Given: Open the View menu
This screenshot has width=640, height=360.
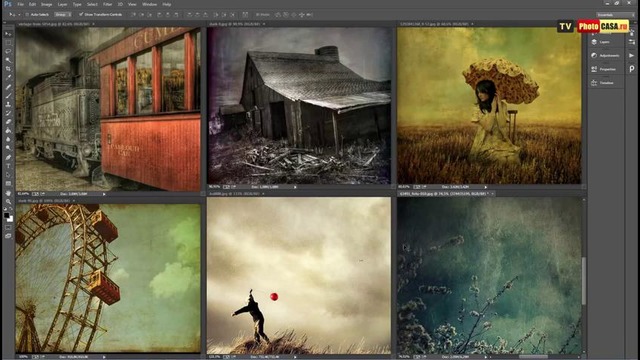Looking at the screenshot, I should coord(132,4).
